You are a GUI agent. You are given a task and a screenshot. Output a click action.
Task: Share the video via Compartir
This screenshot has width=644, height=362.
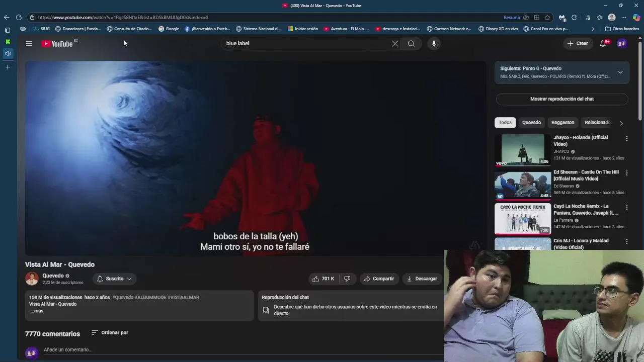[x=379, y=279]
